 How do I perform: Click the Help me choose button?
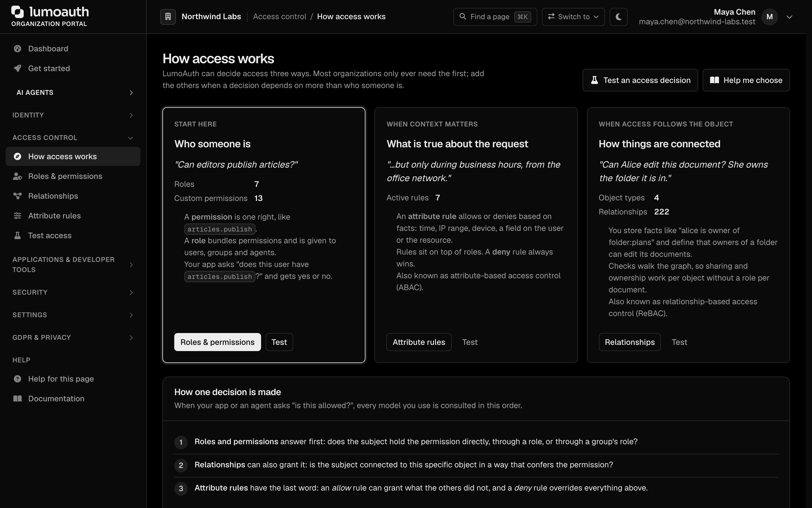(x=746, y=80)
